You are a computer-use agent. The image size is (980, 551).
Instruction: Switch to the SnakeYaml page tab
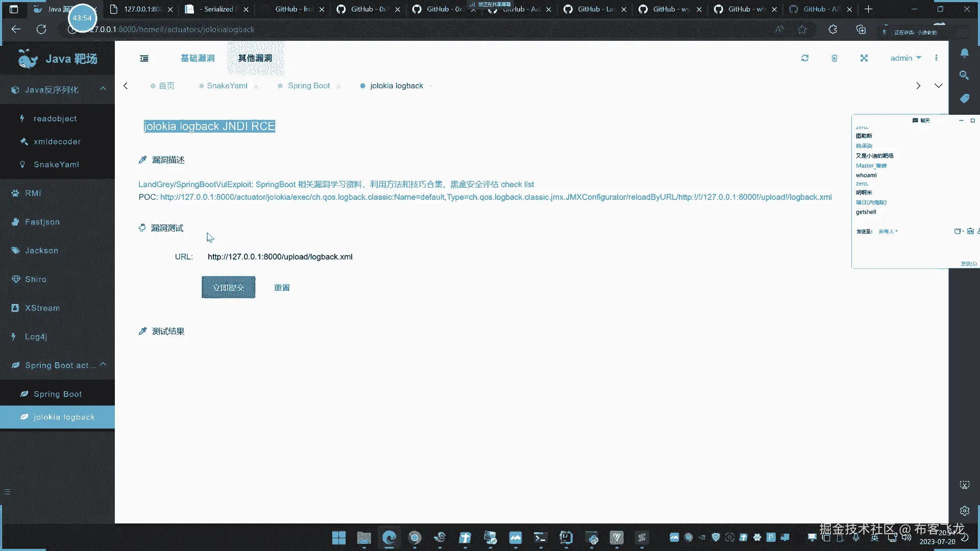click(227, 86)
